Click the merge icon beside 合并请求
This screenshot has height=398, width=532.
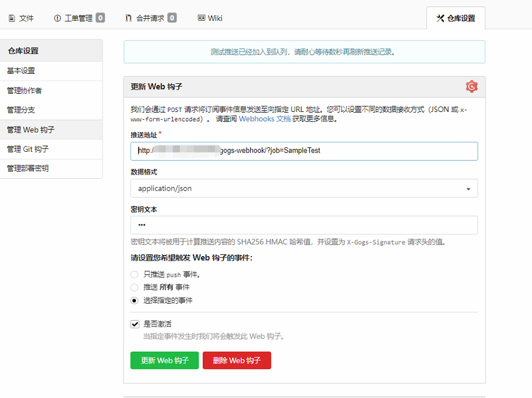pos(128,18)
